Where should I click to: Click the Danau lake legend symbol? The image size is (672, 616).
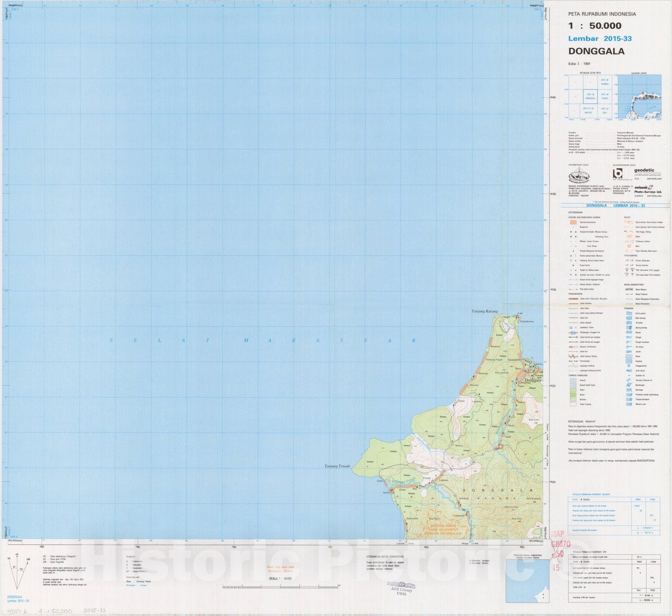629,332
